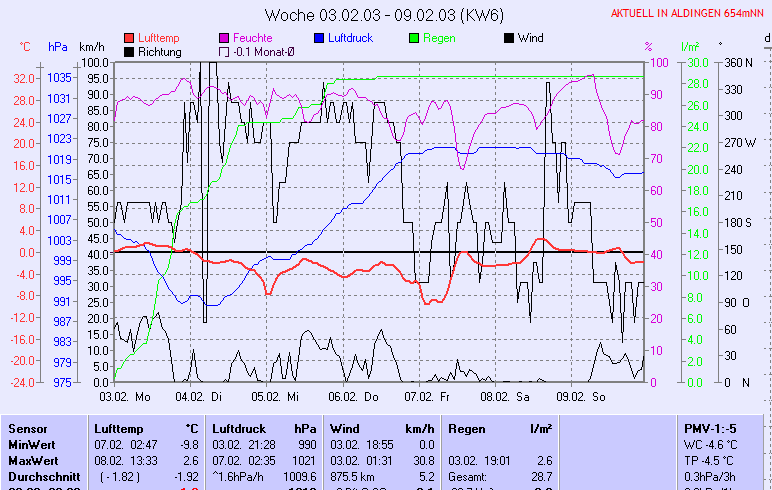Click the blue Luftdruck legend square

coord(319,38)
